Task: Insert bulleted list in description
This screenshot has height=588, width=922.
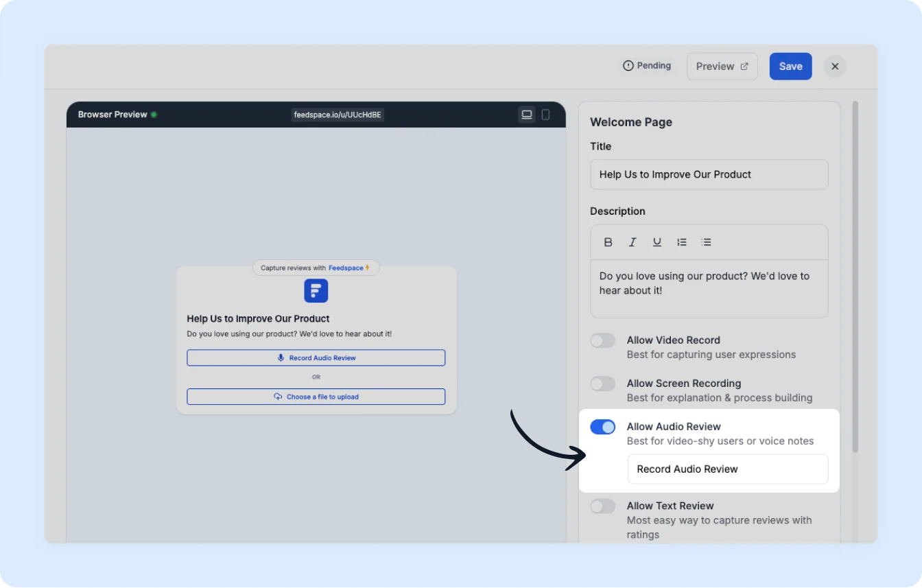Action: point(706,242)
